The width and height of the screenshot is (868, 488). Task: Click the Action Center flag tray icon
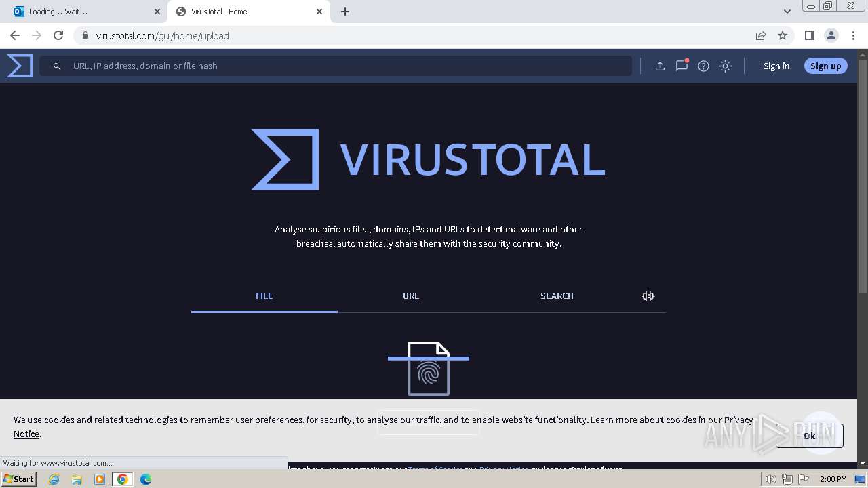click(803, 479)
